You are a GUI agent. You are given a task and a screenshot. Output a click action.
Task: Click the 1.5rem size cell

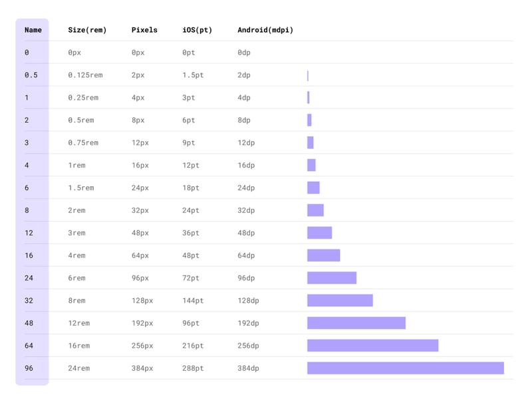(x=80, y=188)
